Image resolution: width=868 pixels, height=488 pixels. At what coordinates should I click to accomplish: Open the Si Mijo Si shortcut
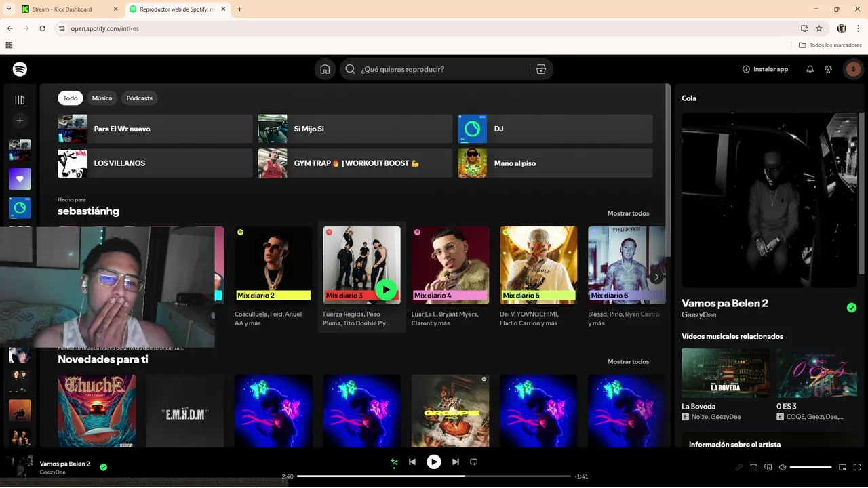pos(355,129)
